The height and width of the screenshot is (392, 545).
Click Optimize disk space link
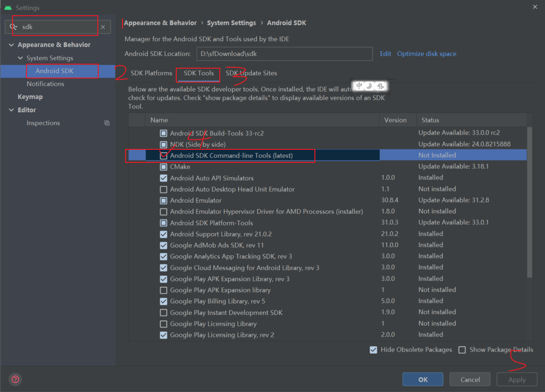tap(427, 54)
